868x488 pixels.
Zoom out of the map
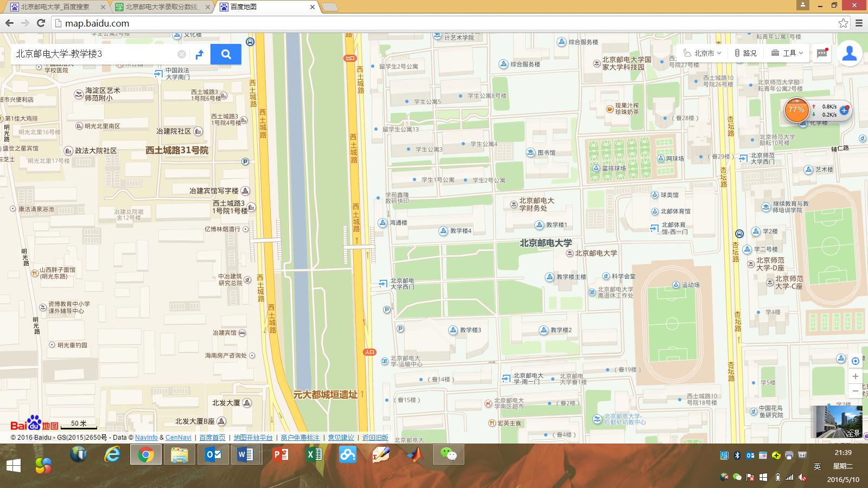(x=856, y=391)
